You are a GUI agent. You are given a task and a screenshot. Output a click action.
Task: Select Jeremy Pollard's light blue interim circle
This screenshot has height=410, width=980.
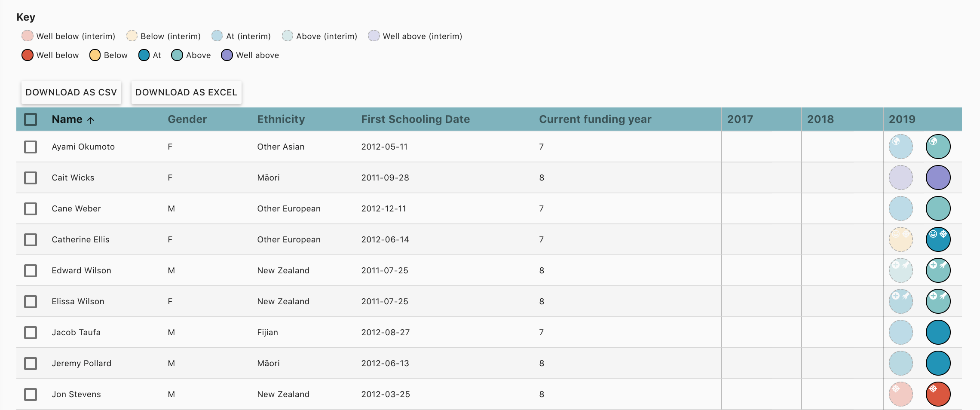(900, 364)
